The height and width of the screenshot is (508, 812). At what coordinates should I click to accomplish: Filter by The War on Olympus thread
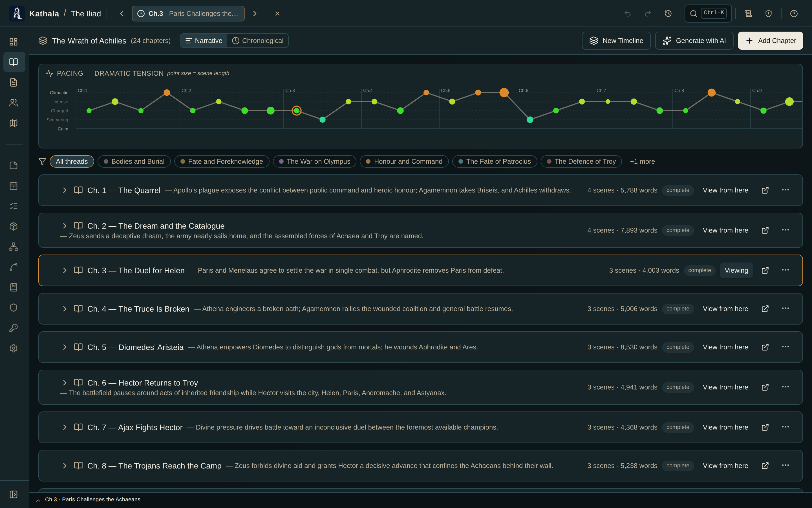[x=314, y=161]
